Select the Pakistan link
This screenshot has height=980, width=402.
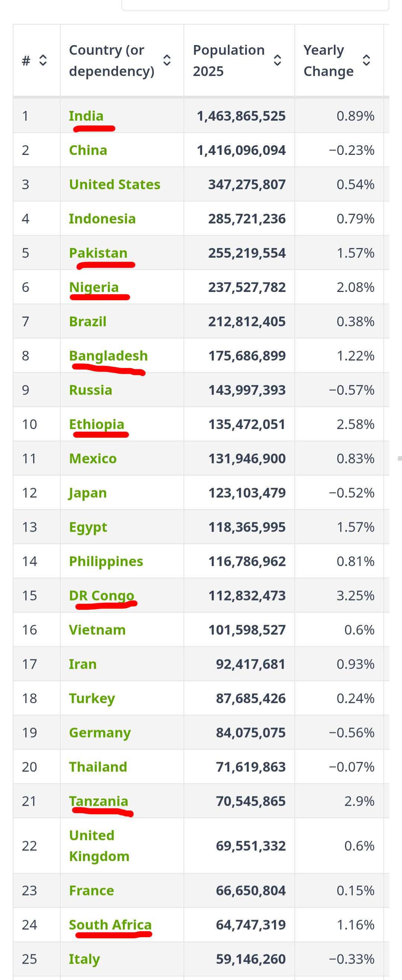pos(98,253)
